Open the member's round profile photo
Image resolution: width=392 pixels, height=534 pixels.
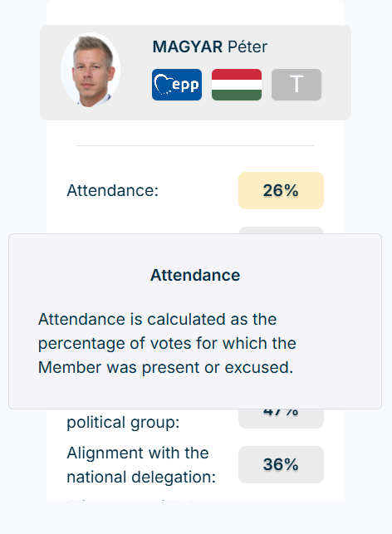coord(91,70)
